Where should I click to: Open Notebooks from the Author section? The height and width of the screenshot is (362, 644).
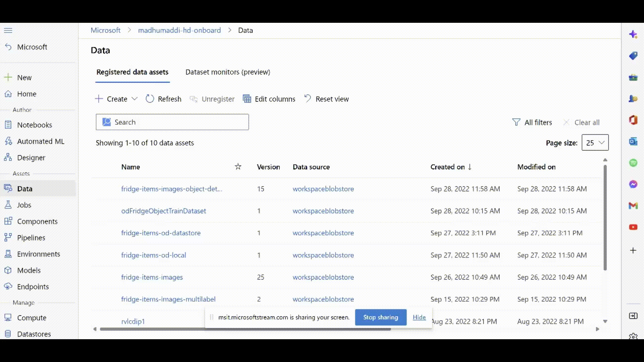pos(35,125)
